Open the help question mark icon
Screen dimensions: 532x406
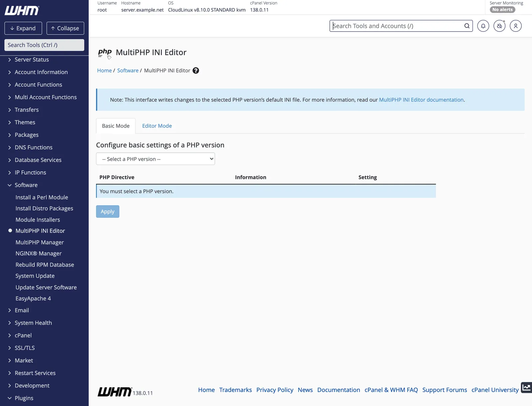196,70
